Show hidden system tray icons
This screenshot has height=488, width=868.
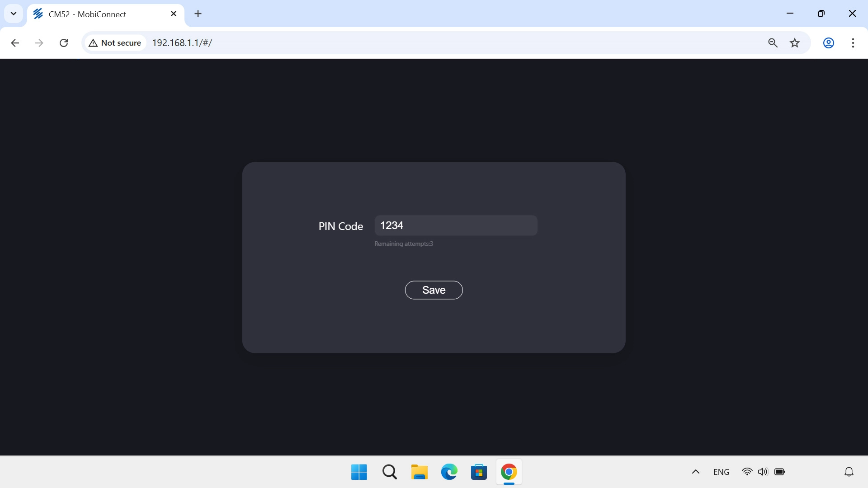click(696, 472)
